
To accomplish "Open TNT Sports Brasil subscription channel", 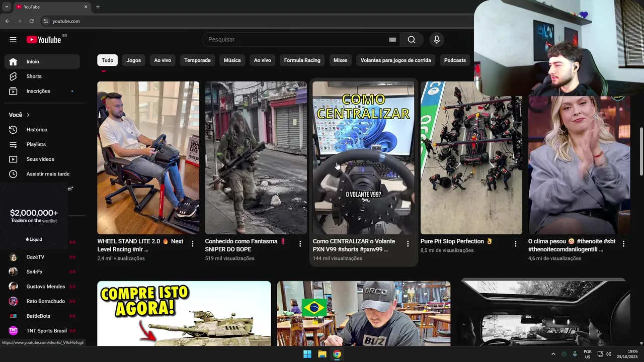I will click(42, 331).
